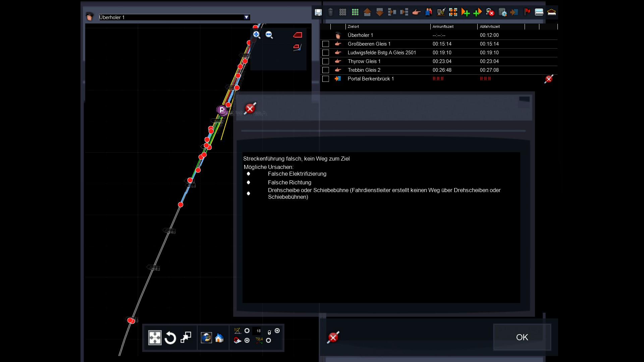
Task: Click the fuel pump refuel instruction icon
Action: [441, 12]
